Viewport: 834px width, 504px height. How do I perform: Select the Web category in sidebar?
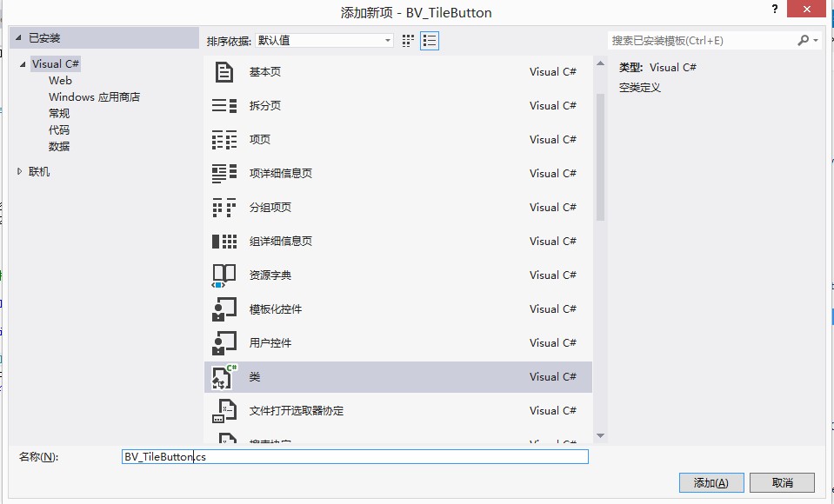pyautogui.click(x=60, y=80)
